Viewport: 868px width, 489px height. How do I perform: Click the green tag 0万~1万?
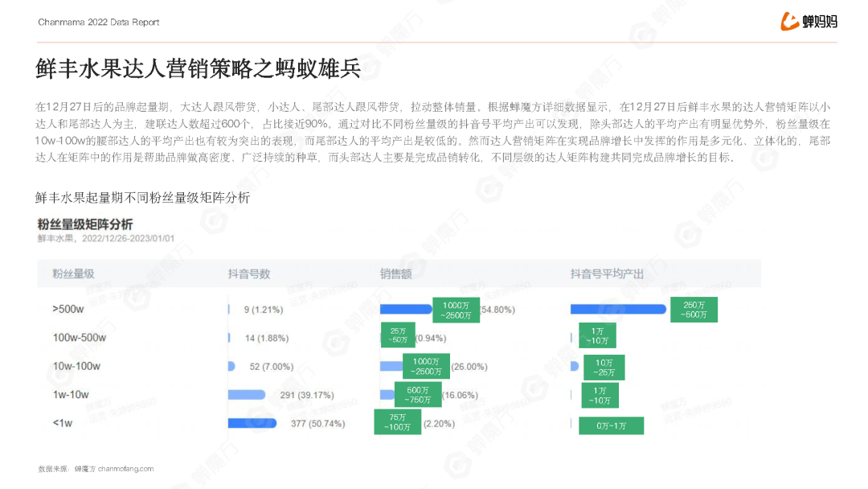coord(611,426)
